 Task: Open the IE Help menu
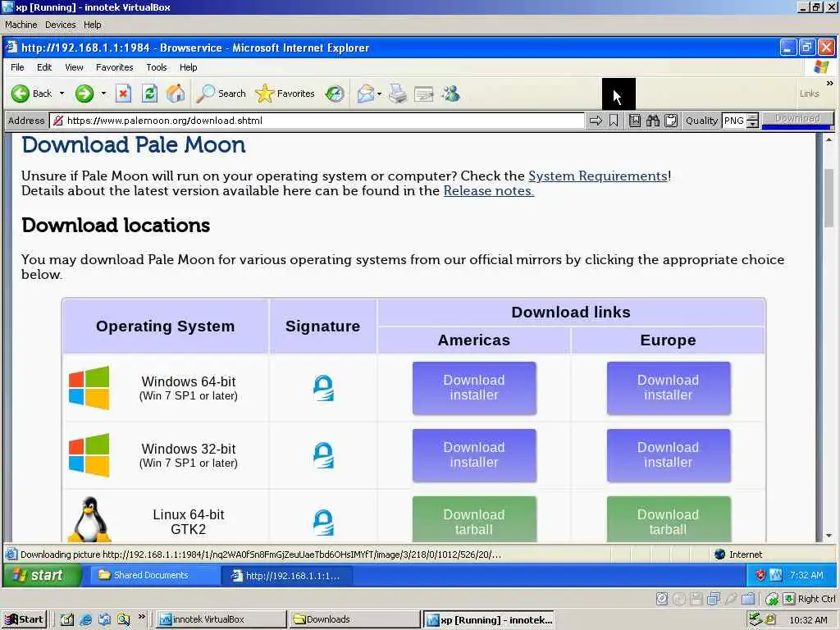[189, 67]
